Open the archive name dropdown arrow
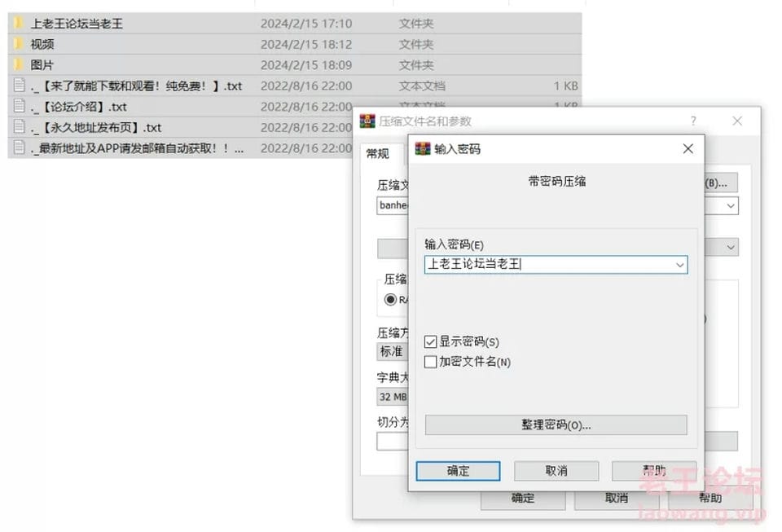782x532 pixels. [731, 205]
